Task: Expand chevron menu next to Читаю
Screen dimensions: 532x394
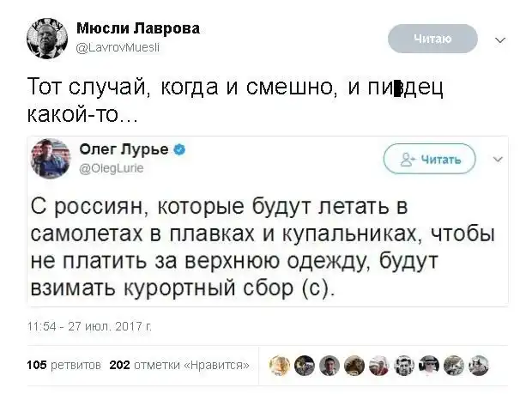Action: pyautogui.click(x=501, y=39)
